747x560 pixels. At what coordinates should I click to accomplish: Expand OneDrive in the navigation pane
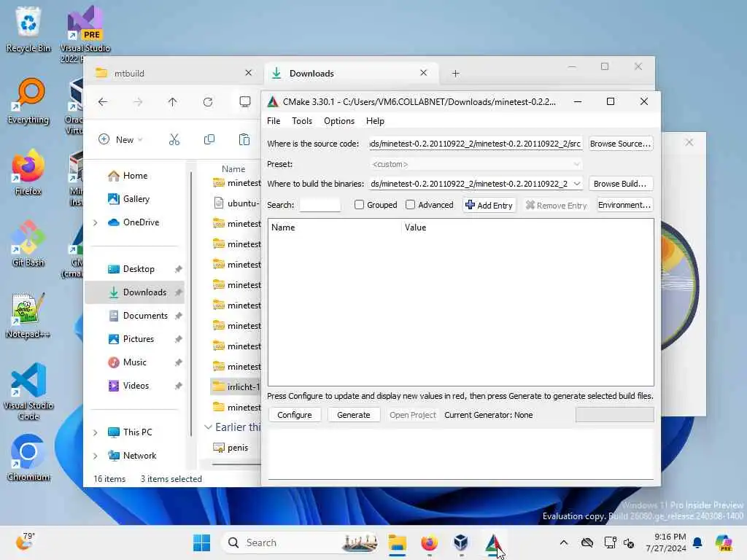pos(96,222)
